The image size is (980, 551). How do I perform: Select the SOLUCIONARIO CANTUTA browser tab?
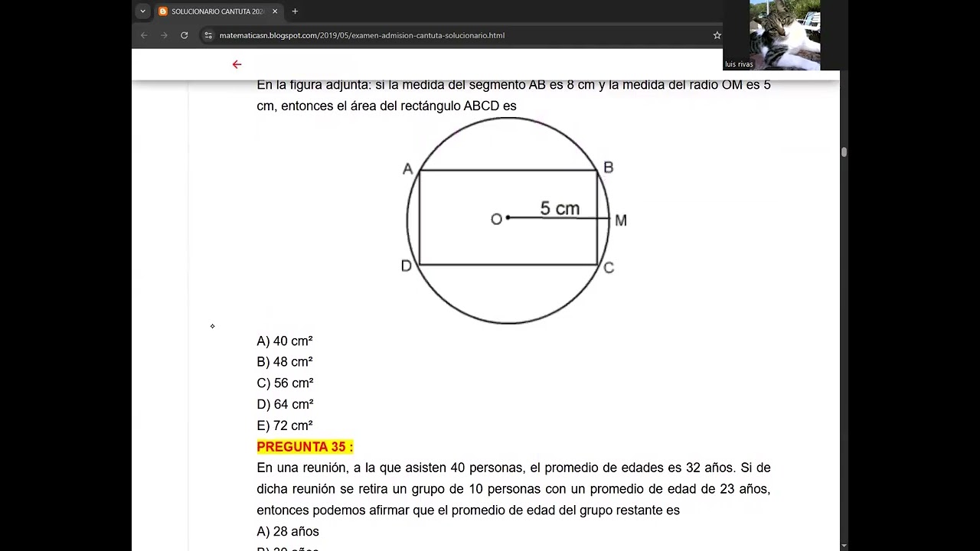218,11
